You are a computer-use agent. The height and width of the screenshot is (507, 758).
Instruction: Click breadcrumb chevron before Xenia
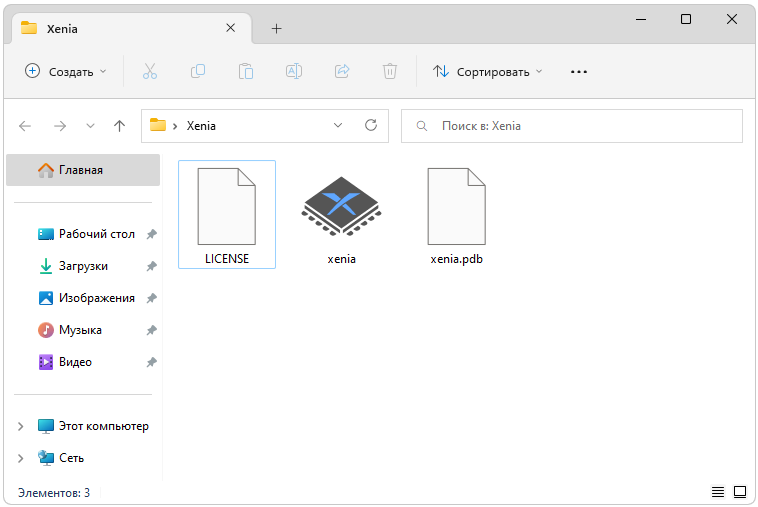coord(175,127)
